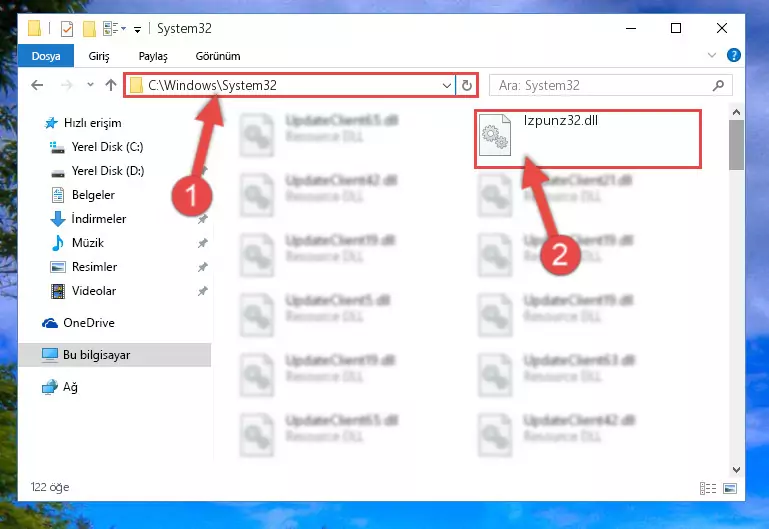
Task: Refresh the System32 folder view
Action: click(467, 86)
